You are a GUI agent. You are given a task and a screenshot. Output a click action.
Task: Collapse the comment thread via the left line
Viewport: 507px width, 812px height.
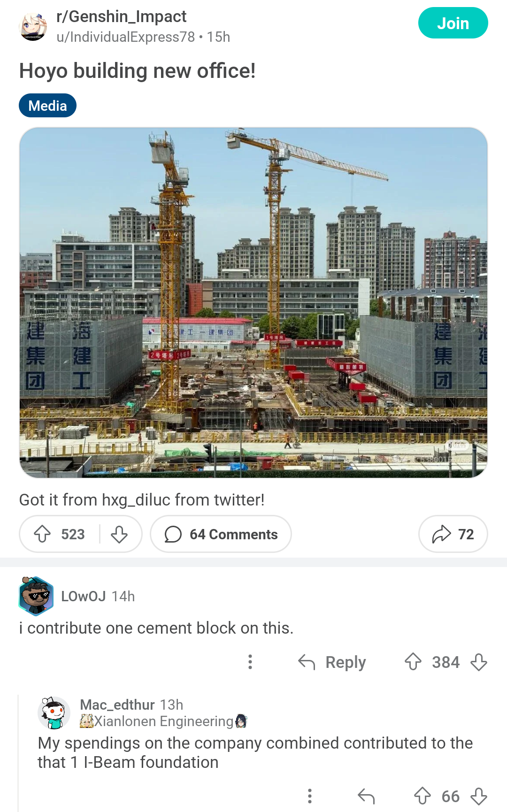pos(18,753)
